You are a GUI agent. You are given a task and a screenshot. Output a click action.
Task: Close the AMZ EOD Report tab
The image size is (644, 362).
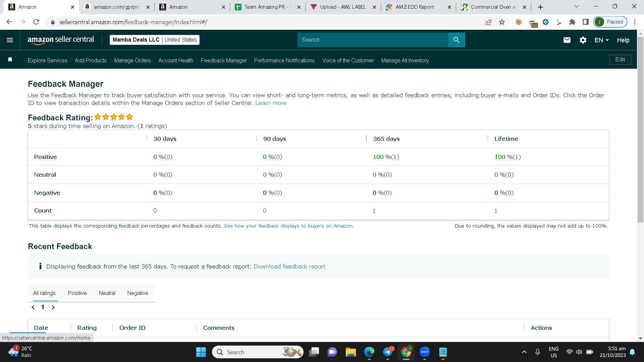449,7
